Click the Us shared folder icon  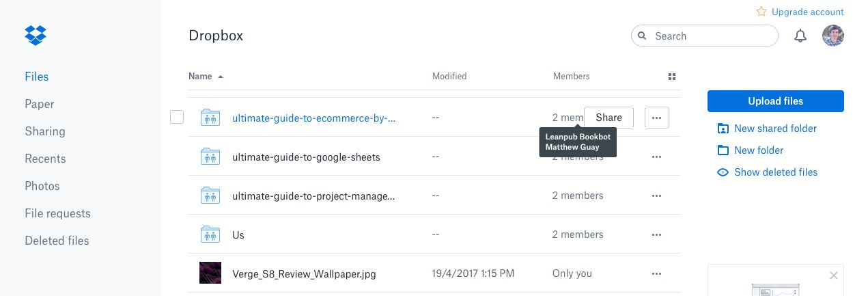(210, 234)
